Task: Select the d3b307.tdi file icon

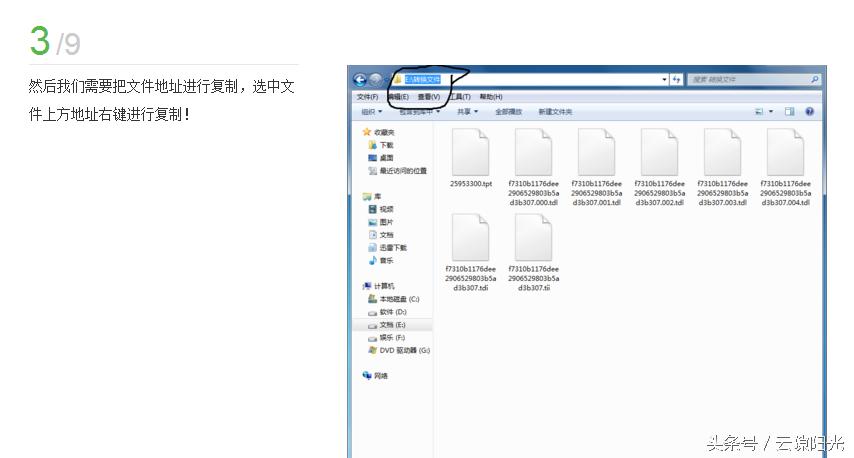Action: coord(471,237)
